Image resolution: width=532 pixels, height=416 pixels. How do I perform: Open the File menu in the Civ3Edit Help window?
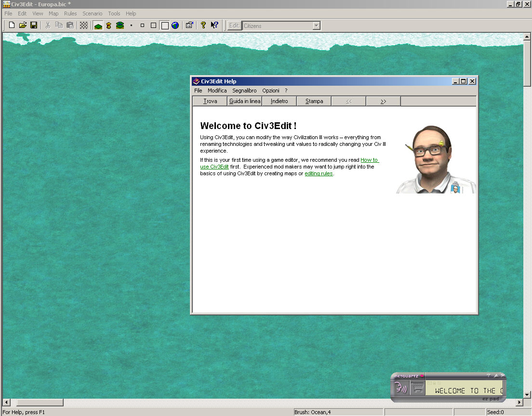click(198, 91)
